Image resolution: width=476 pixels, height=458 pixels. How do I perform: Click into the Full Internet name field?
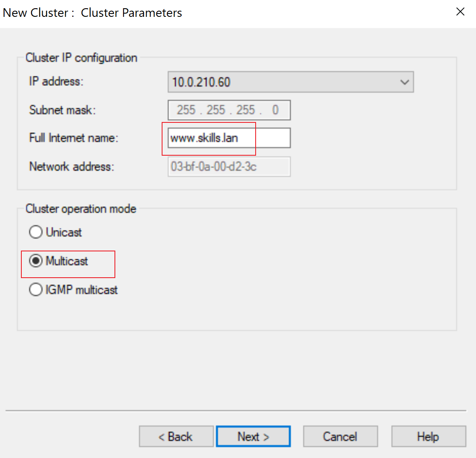(229, 138)
